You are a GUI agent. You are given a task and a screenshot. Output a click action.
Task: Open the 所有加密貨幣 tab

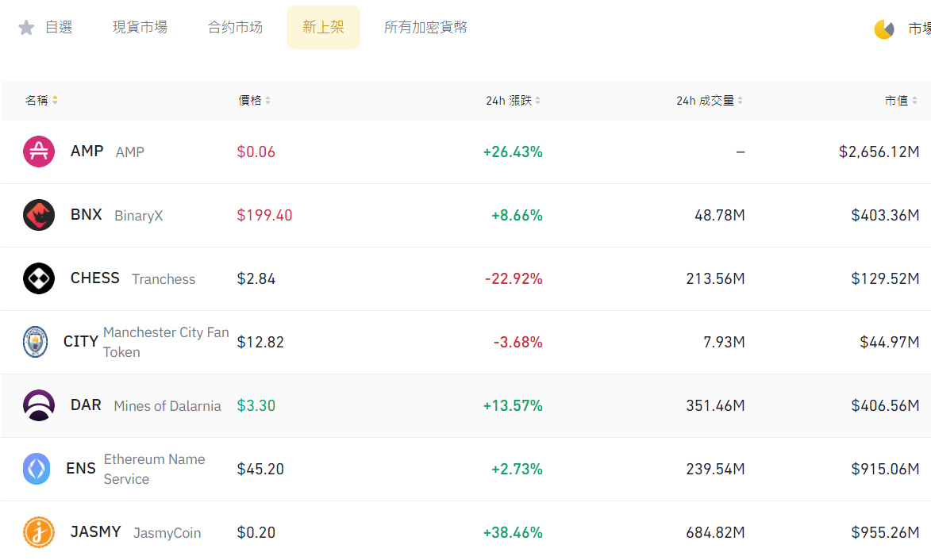click(x=425, y=27)
